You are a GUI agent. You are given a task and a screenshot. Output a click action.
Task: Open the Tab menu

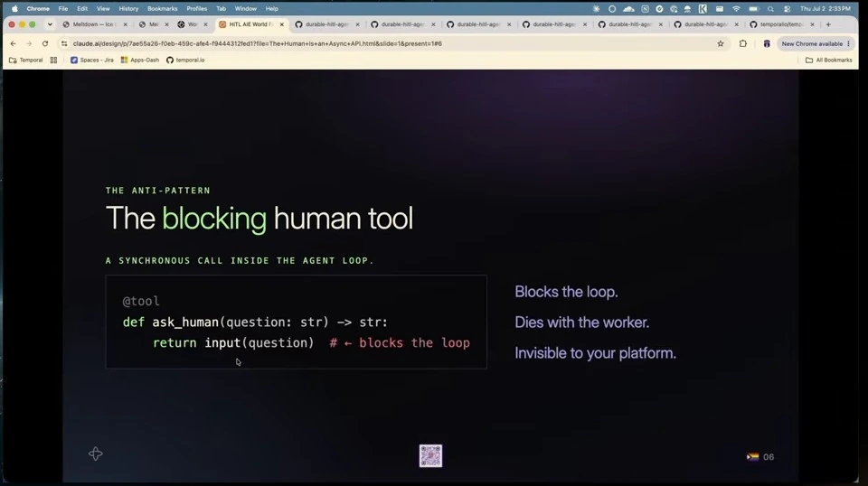221,9
